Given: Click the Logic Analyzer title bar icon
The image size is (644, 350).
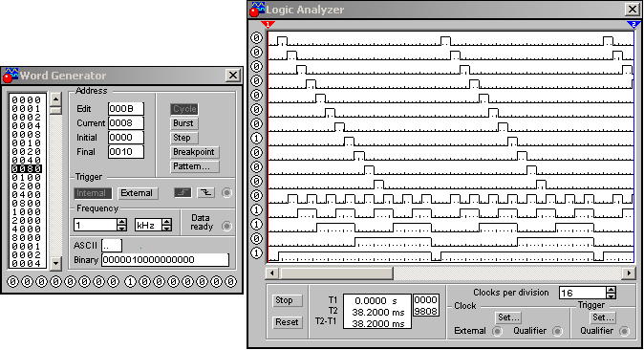Looking at the screenshot, I should 257,9.
